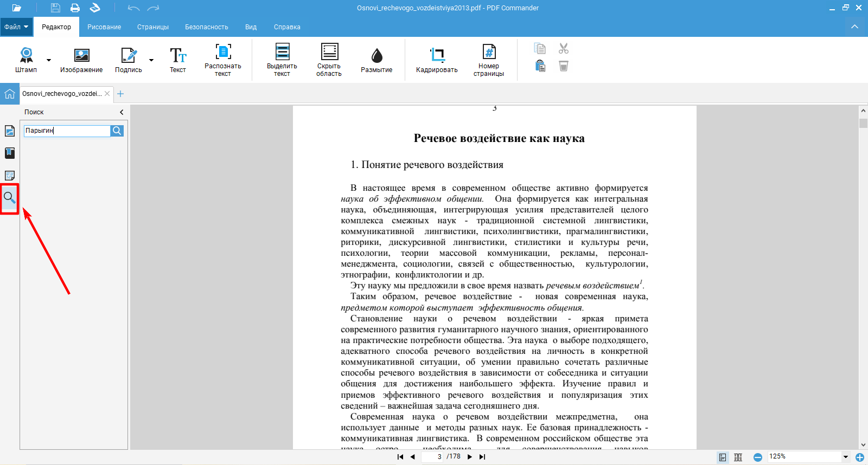Screen dimensions: 868x465
Task: Run Распознать текст OCR tool
Action: (223, 60)
